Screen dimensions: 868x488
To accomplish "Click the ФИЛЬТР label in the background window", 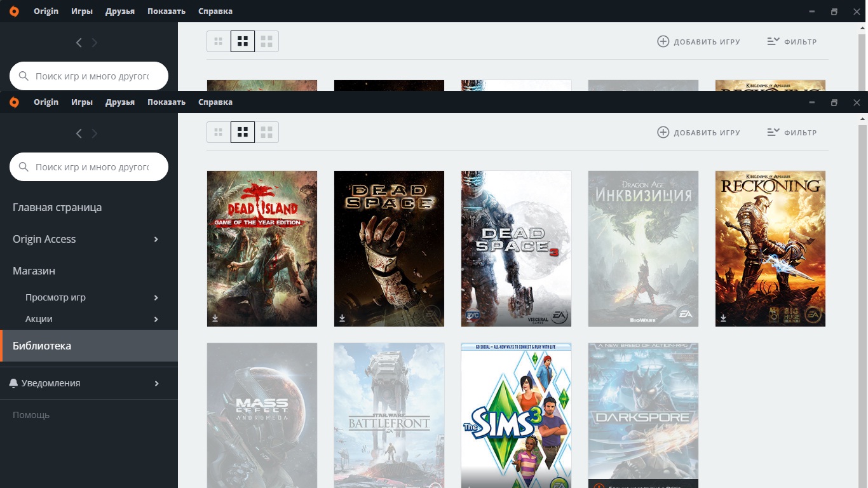I will coord(801,42).
